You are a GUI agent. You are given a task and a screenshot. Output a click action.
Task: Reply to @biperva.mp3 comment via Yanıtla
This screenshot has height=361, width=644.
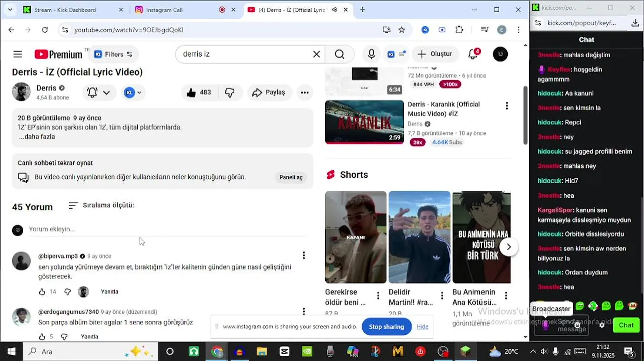pyautogui.click(x=110, y=292)
